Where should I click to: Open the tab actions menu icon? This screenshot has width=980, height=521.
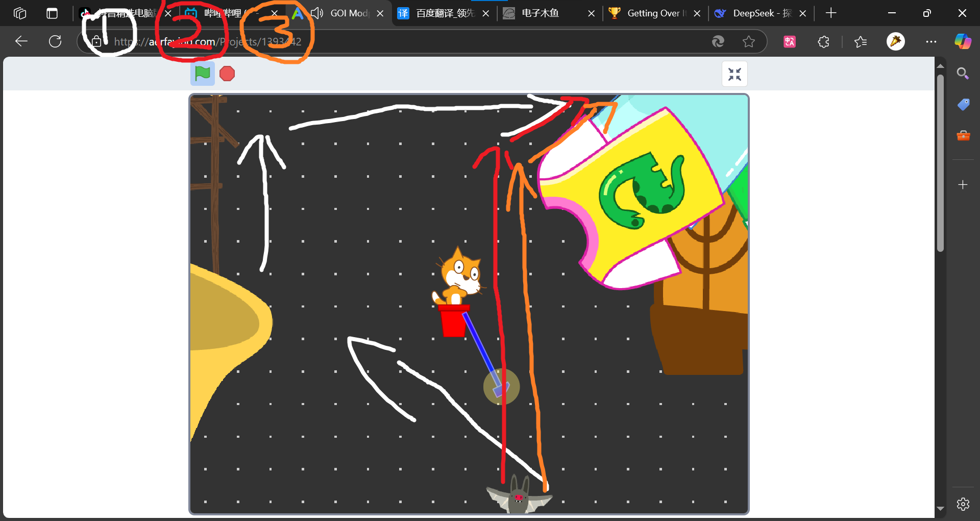tap(52, 13)
